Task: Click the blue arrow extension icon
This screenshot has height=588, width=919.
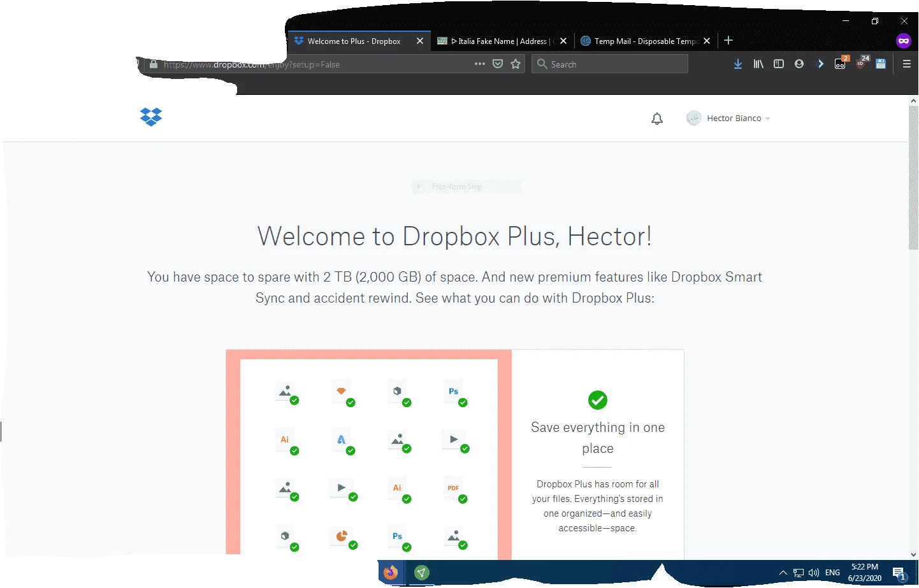Action: [820, 64]
